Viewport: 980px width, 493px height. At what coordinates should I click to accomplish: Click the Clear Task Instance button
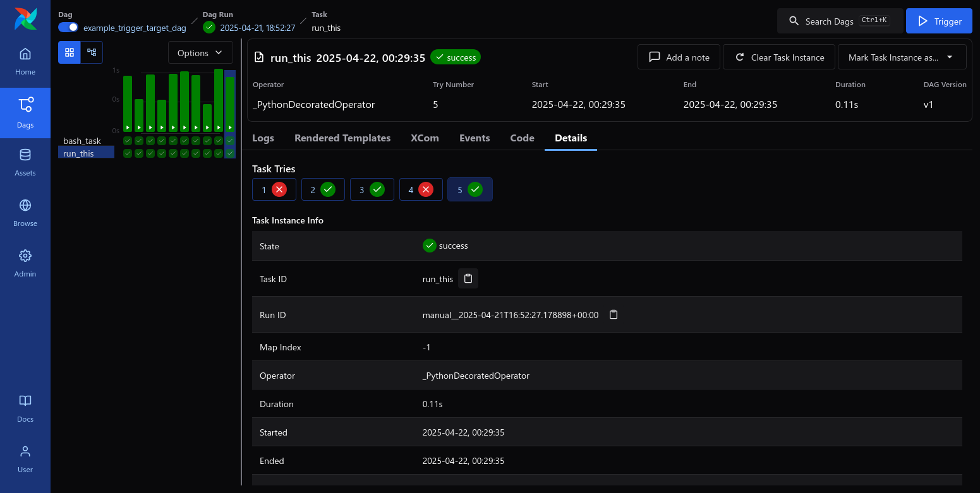[779, 57]
